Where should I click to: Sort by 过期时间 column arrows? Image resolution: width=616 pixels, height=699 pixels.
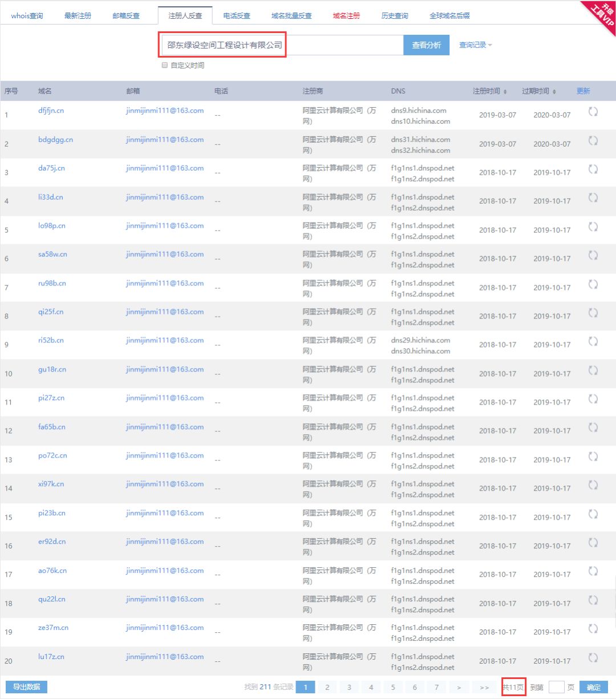554,91
